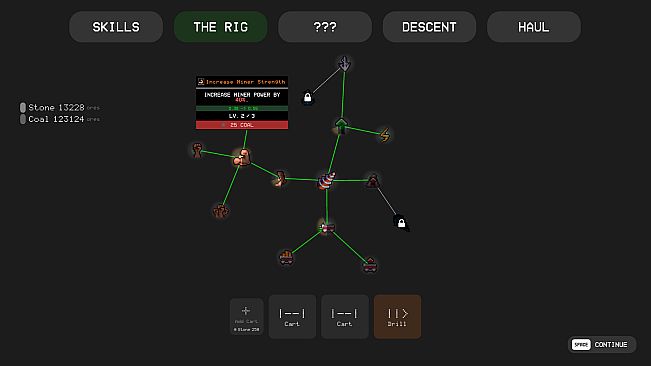Click the flexed arm miner strength node
The image size is (651, 366).
(x=242, y=158)
